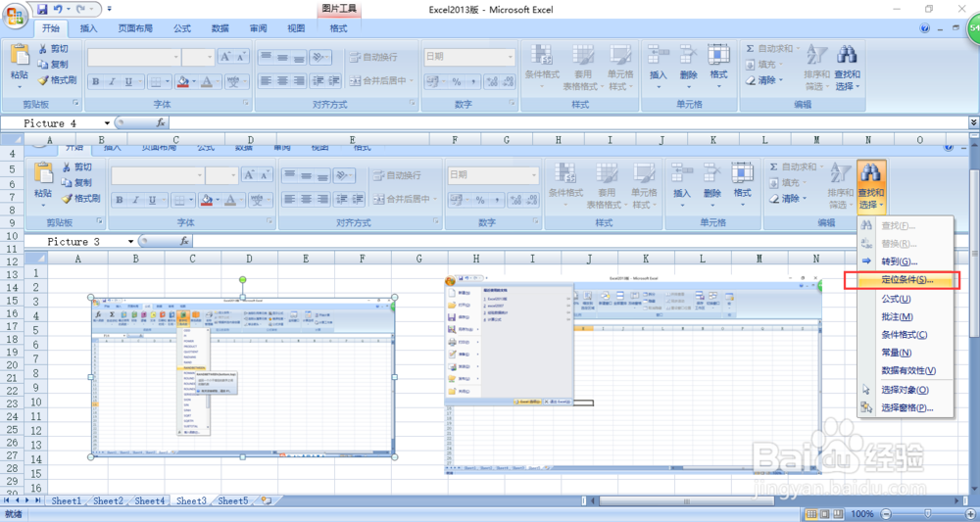Click increase decimal icon in main ribbon
Screen dimensions: 980x522
[492, 81]
